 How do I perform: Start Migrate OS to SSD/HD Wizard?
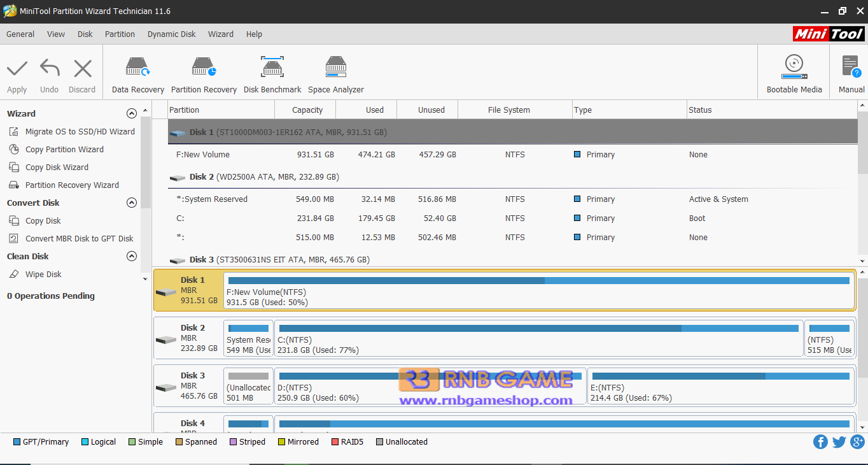point(80,132)
